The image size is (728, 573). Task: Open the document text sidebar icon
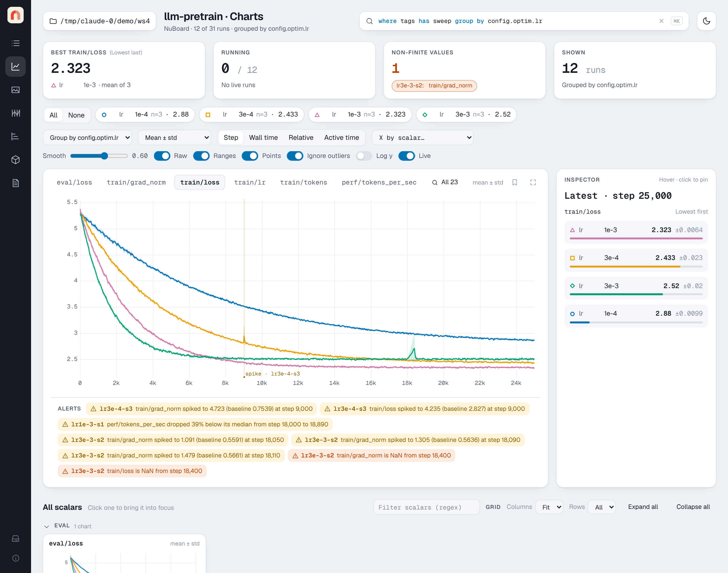point(16,183)
